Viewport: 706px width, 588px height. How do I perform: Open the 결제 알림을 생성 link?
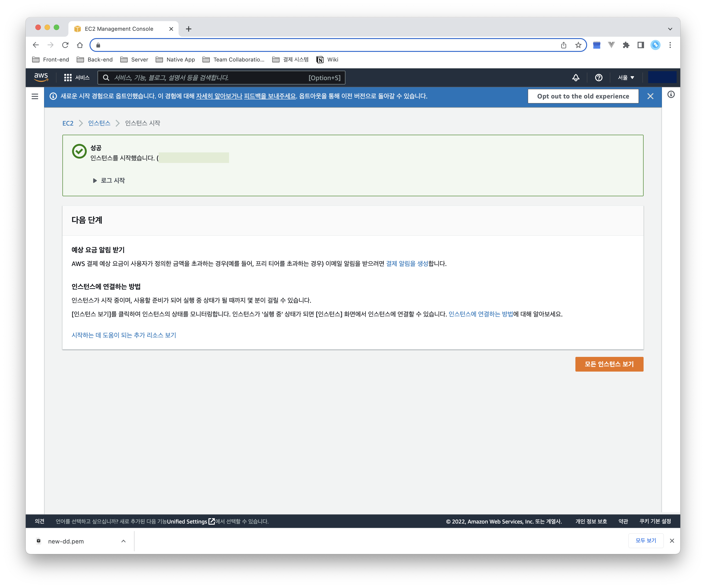[x=407, y=263]
